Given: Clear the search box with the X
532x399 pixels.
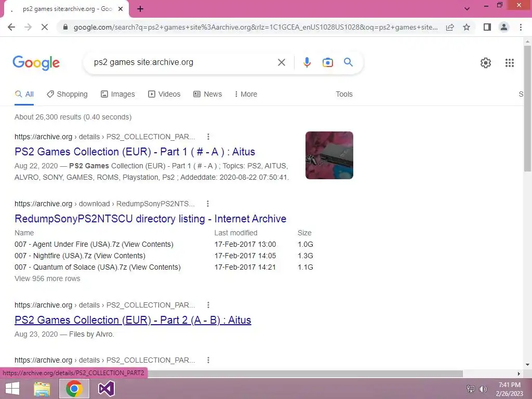Looking at the screenshot, I should [281, 62].
